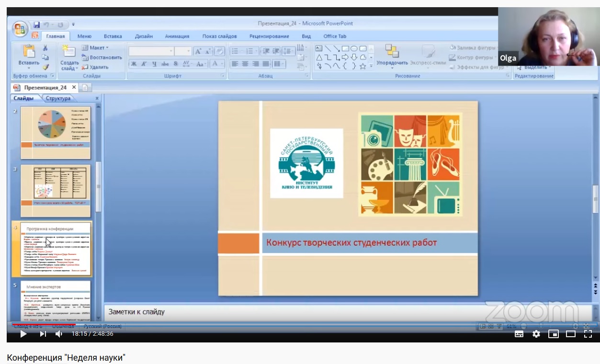The width and height of the screenshot is (600, 364).
Task: Save the presentation from the quick access toolbar
Action: coord(37,24)
